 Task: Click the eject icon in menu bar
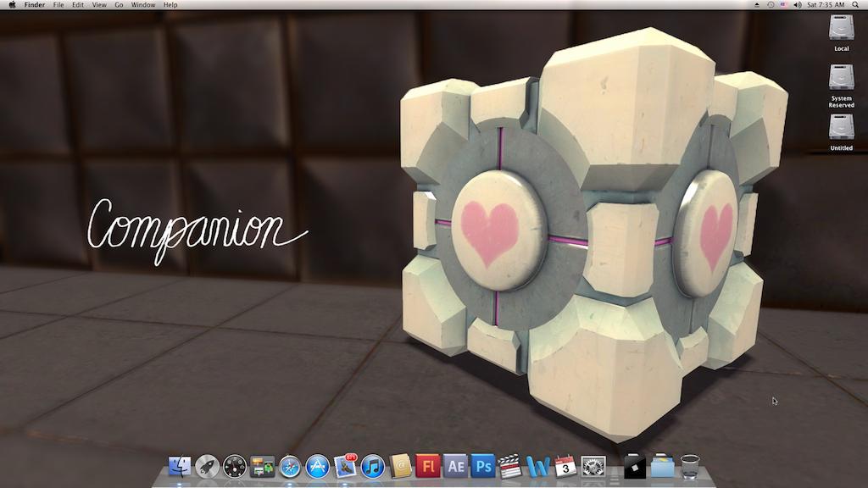point(757,4)
